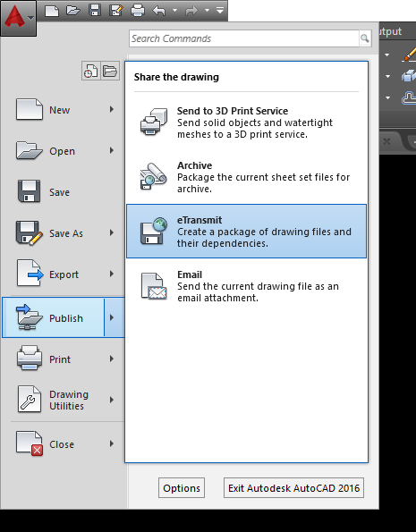The height and width of the screenshot is (532, 416).
Task: Click the Plot printer icon in quick access toolbar
Action: 138,11
